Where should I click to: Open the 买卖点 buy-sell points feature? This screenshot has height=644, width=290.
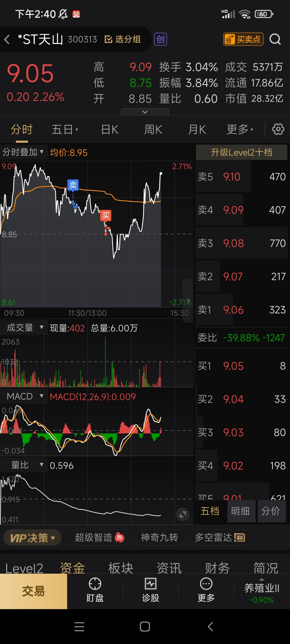tap(243, 39)
